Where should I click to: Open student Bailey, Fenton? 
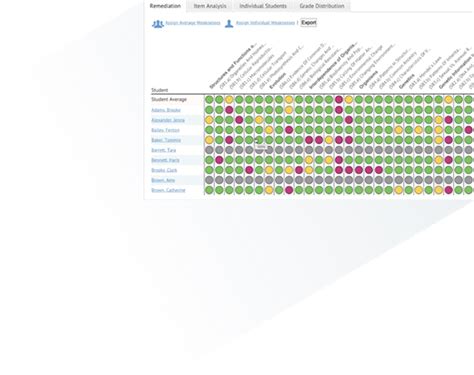coord(165,130)
